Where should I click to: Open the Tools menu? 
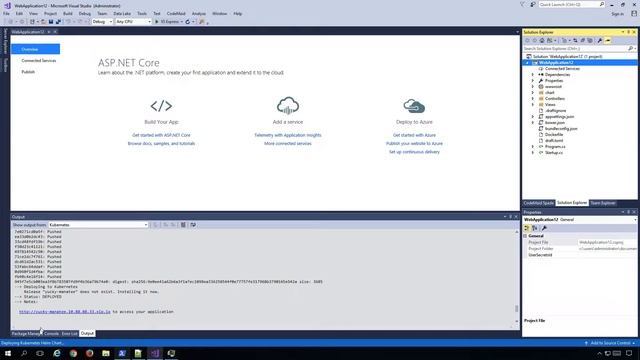(x=142, y=13)
